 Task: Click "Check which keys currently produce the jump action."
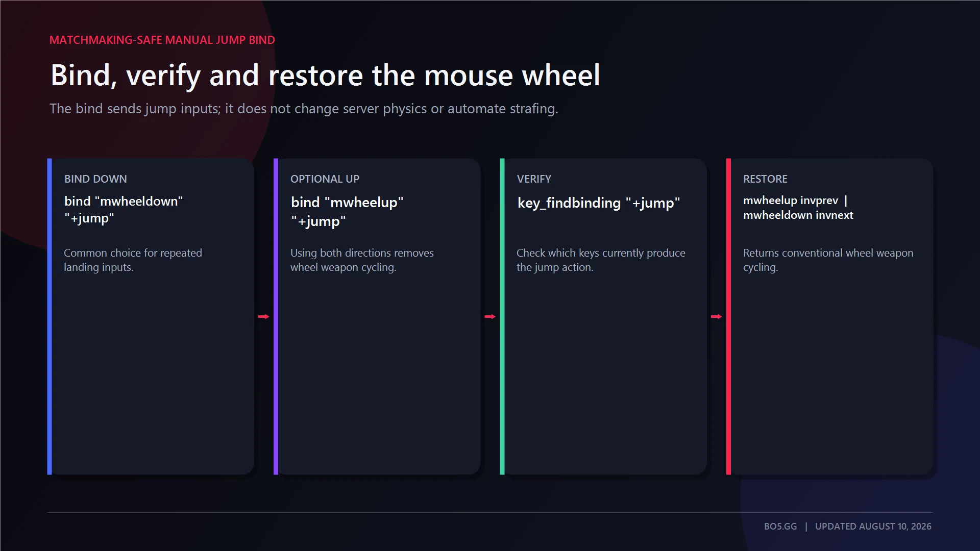coord(601,260)
